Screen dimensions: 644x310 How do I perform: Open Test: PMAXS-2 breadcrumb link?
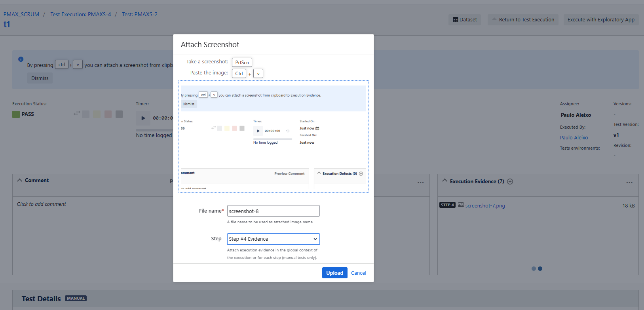140,14
